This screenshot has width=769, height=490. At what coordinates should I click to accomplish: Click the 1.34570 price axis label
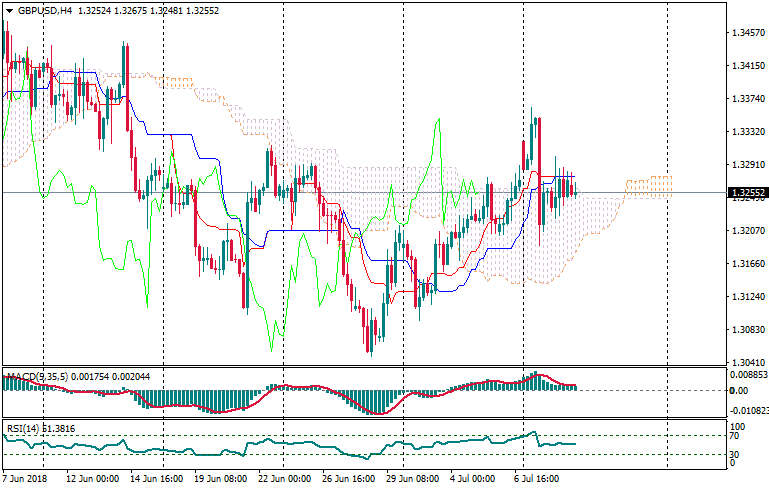[x=746, y=33]
